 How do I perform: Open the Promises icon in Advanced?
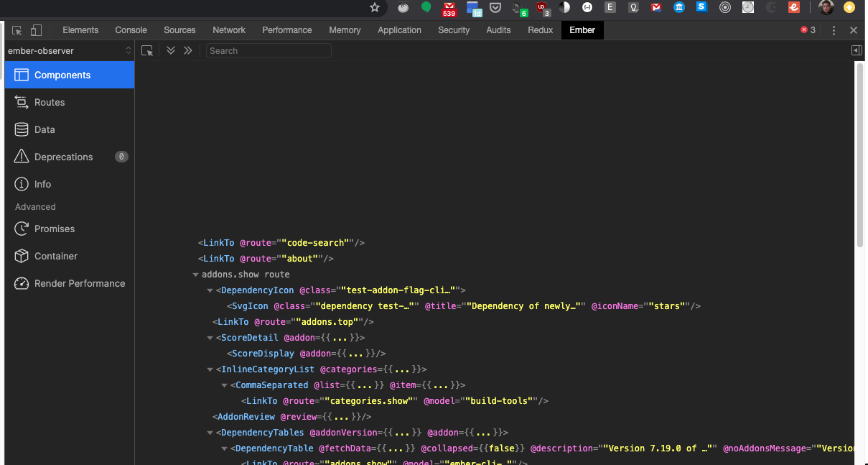click(x=22, y=229)
